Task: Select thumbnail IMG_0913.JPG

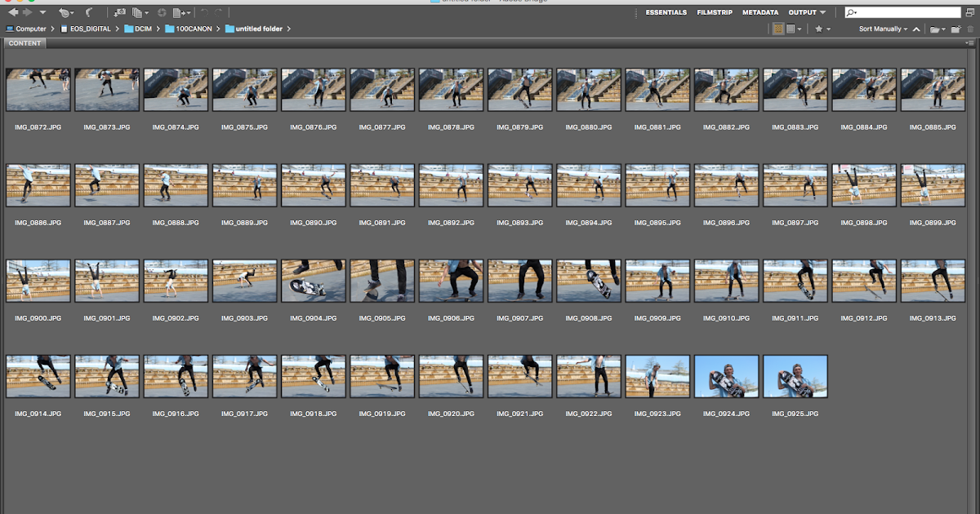Action: click(x=933, y=281)
